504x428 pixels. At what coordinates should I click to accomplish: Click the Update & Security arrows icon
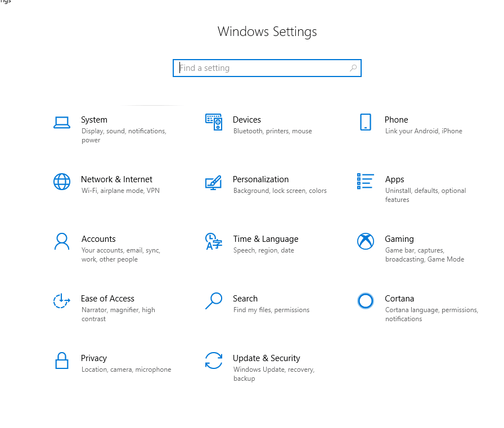pos(213,361)
